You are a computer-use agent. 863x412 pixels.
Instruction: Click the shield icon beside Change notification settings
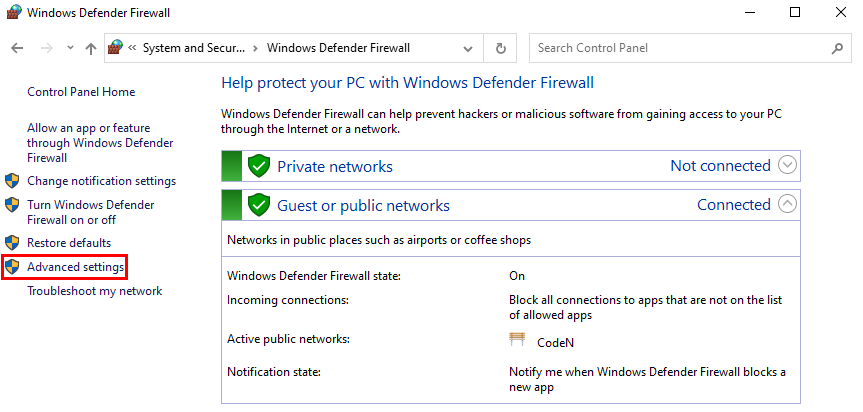coord(13,181)
